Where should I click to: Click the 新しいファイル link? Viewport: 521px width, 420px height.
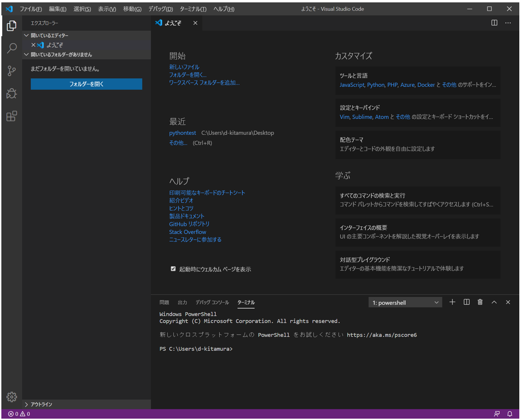(x=184, y=67)
